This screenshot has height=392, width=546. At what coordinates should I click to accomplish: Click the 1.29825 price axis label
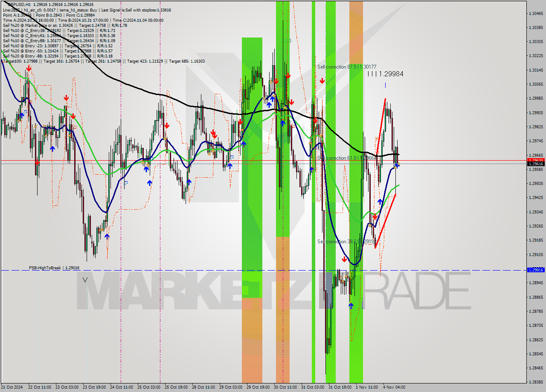tap(536, 127)
